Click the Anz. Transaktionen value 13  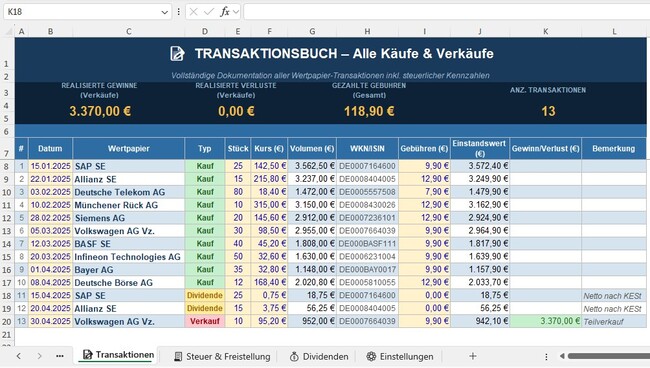point(548,111)
